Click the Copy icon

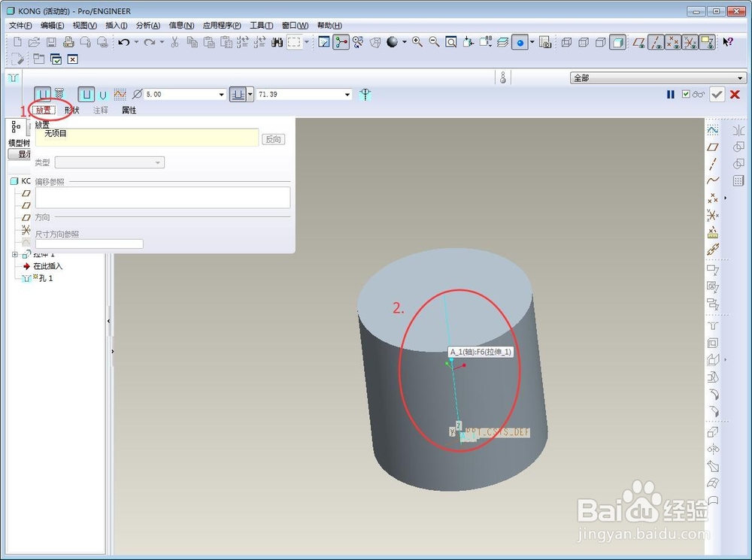pyautogui.click(x=193, y=42)
